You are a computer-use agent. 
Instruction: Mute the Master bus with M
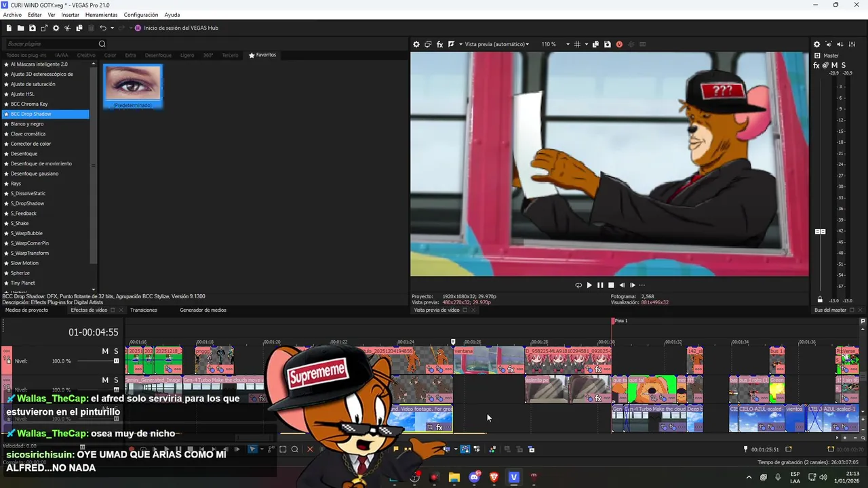(835, 65)
